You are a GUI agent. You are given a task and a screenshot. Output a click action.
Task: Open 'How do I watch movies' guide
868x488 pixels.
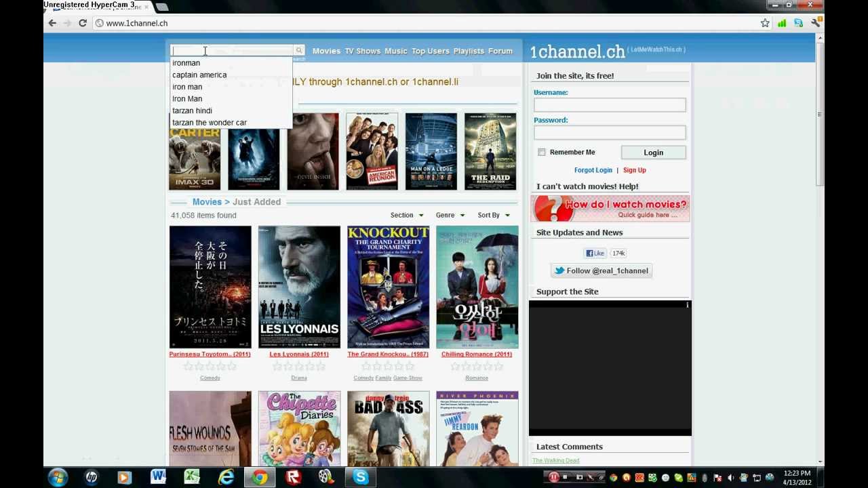[610, 209]
